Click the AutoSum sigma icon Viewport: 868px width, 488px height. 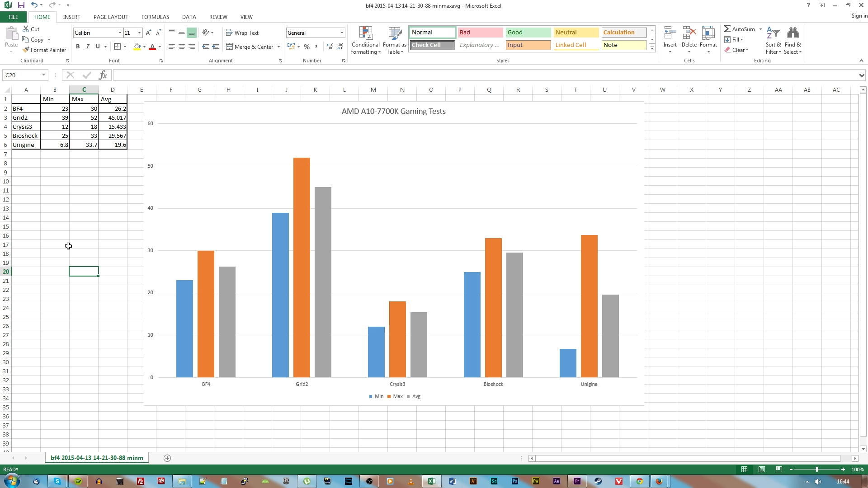pos(727,29)
